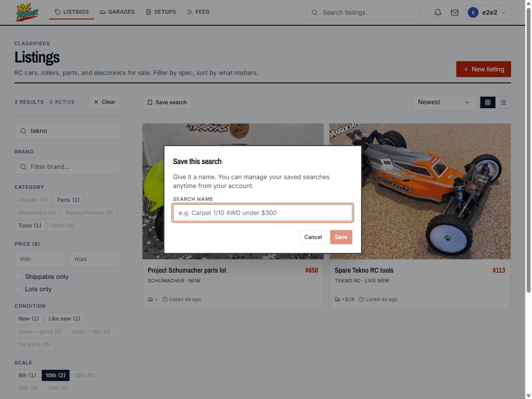Image resolution: width=532 pixels, height=399 pixels.
Task: Click the e2e2 user avatar
Action: (473, 12)
